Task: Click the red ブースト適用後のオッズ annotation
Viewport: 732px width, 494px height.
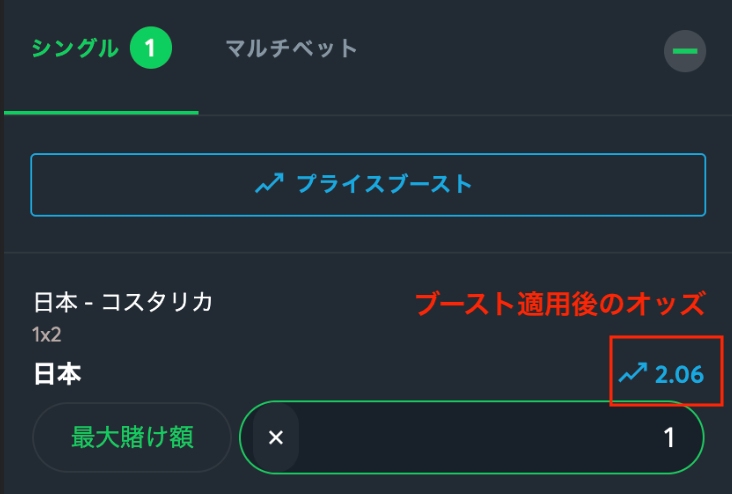Action: [560, 302]
